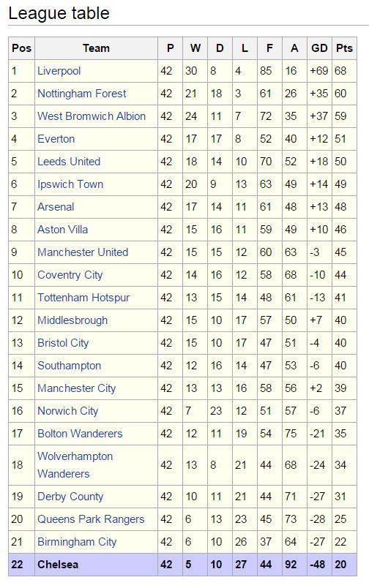The height and width of the screenshot is (588, 369).
Task: Open the Tottenham Hotspur link
Action: pyautogui.click(x=83, y=298)
